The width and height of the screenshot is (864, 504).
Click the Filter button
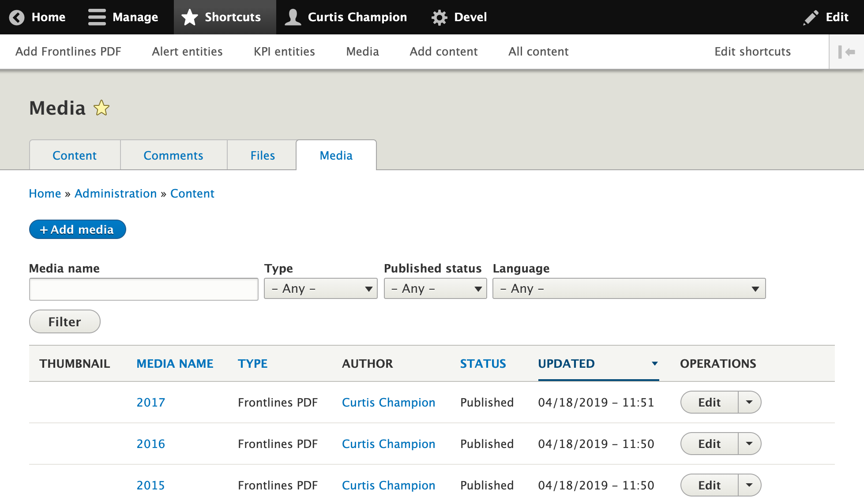click(x=64, y=321)
